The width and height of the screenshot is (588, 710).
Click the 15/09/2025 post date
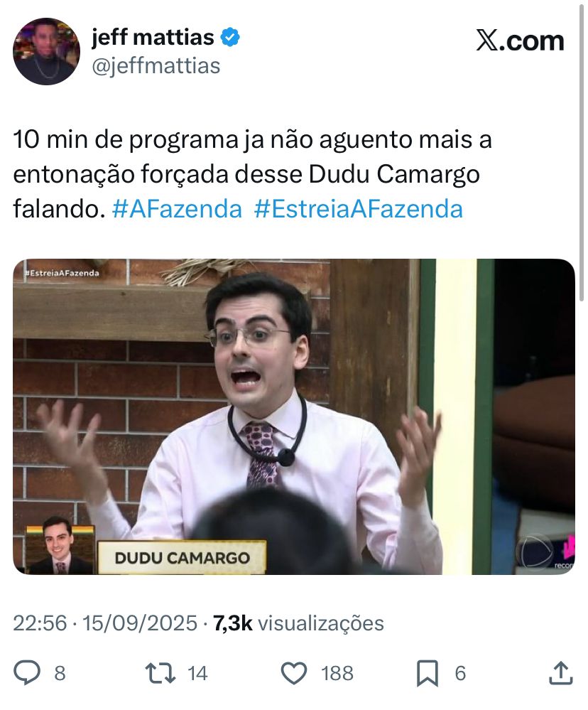click(x=140, y=623)
